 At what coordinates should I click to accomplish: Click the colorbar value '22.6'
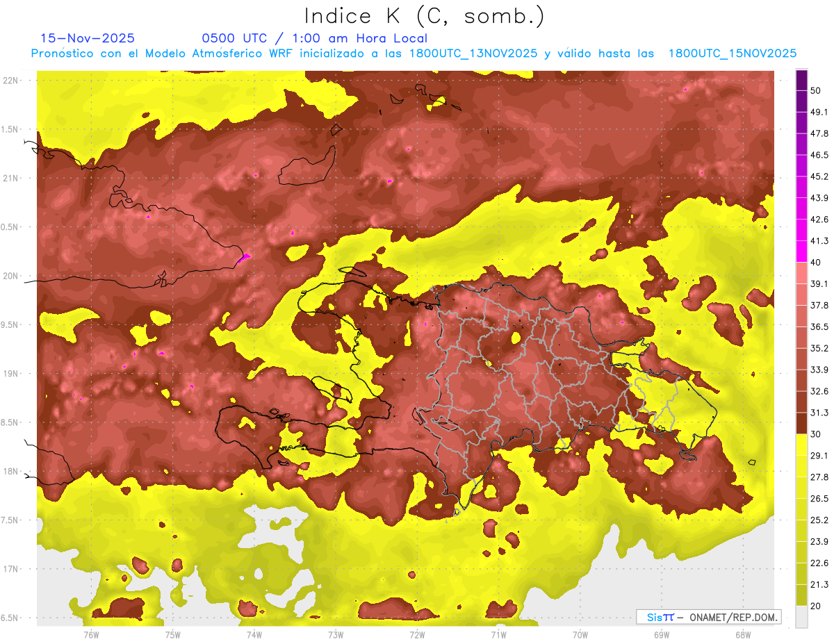[x=820, y=563]
